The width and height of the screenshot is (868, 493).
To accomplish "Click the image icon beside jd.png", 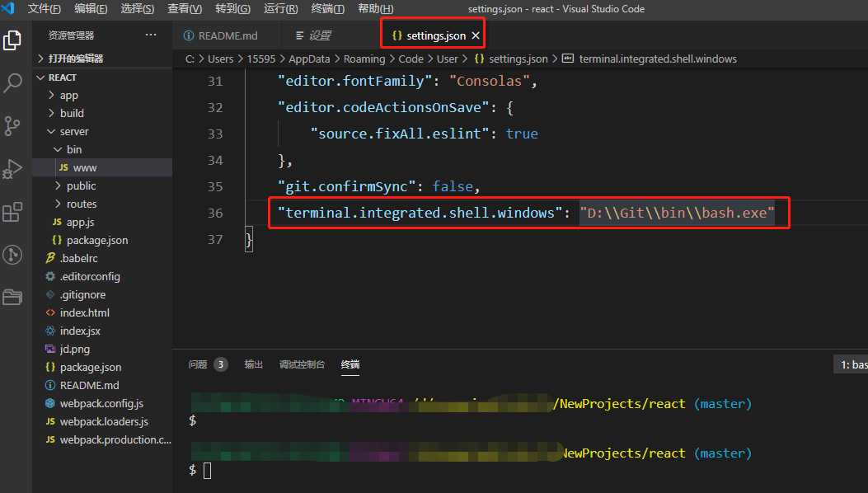I will tap(50, 349).
